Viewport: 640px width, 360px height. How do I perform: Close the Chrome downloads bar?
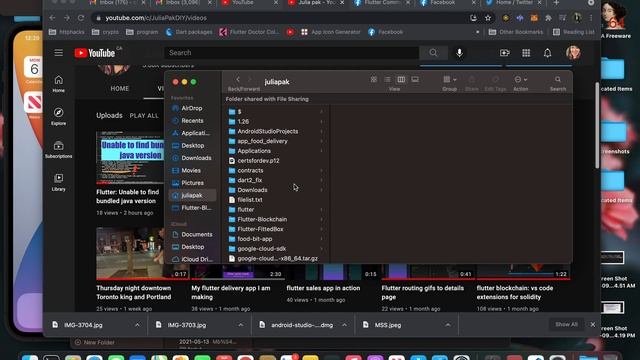click(593, 324)
